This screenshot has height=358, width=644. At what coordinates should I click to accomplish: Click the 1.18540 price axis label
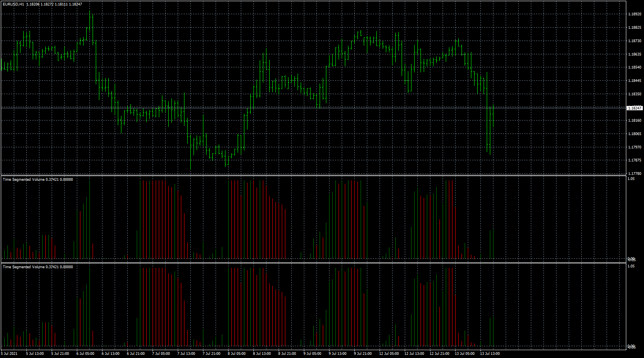[634, 67]
